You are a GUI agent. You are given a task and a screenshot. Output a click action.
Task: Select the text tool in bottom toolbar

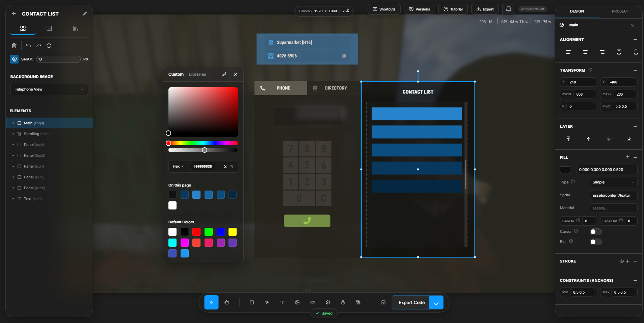pyautogui.click(x=282, y=302)
